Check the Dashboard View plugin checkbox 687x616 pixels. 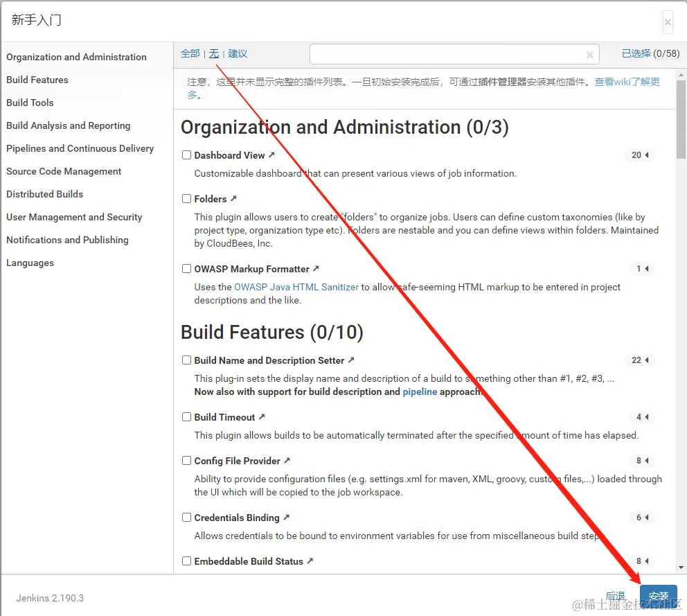[187, 155]
